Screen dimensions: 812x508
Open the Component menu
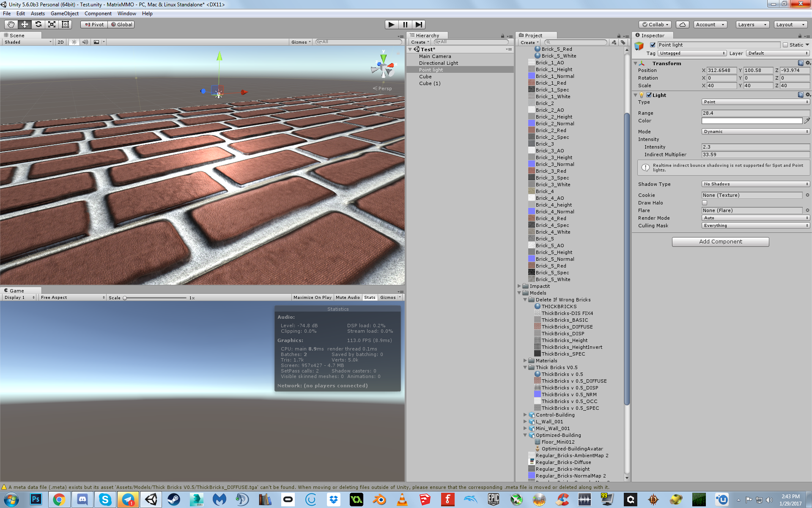tap(98, 14)
